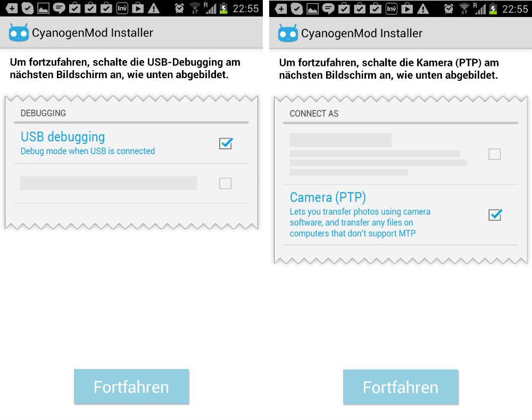Viewport: 532px width, 420px height.
Task: Check the empty box above Camera (PTP)
Action: (x=494, y=154)
